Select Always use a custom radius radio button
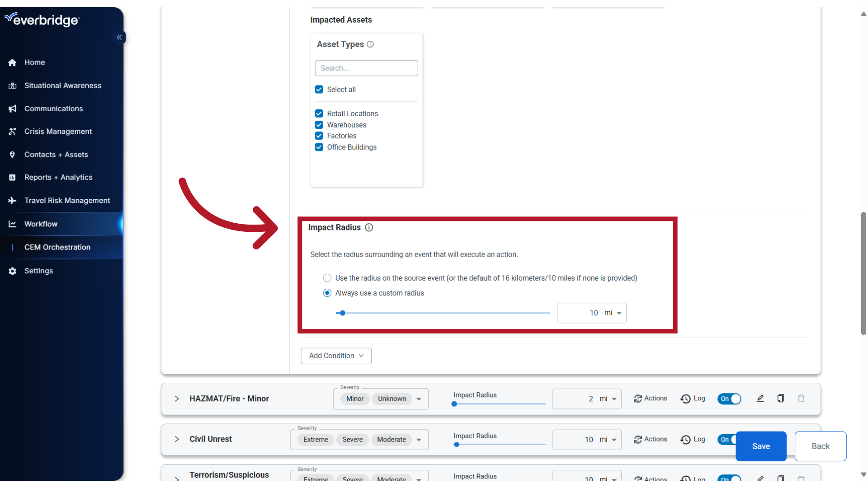This screenshot has width=868, height=488. click(327, 292)
